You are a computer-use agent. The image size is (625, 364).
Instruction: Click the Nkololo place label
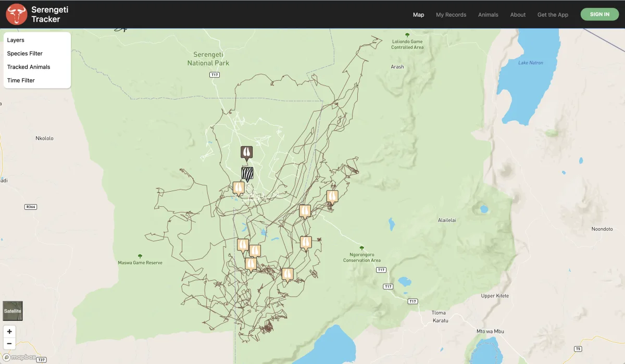[44, 139]
